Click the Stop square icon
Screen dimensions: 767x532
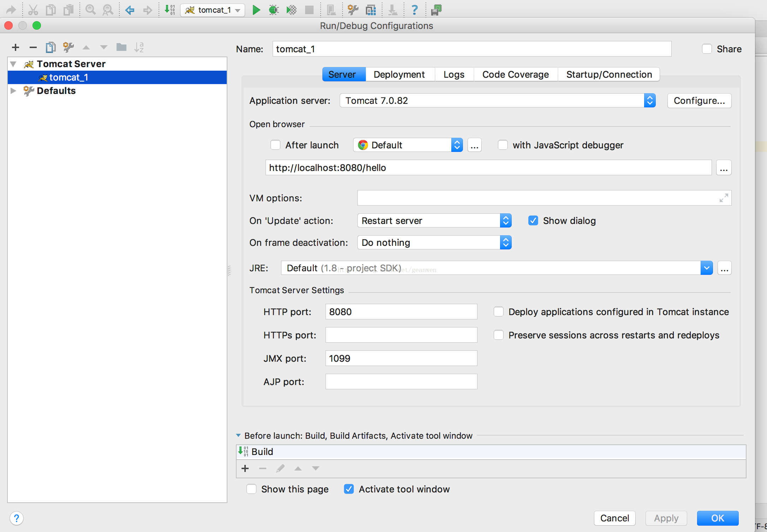coord(309,10)
